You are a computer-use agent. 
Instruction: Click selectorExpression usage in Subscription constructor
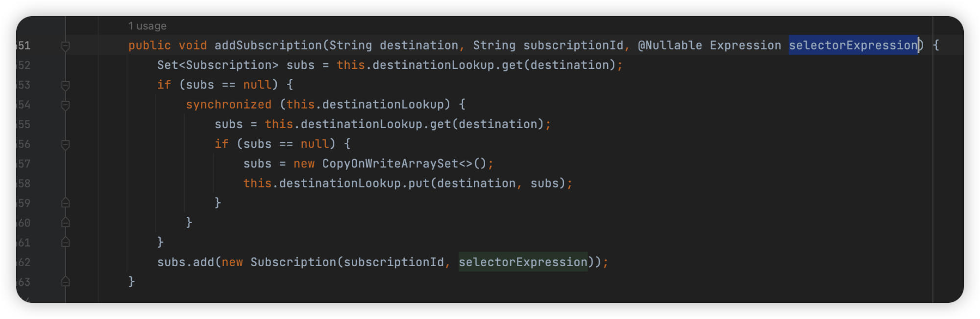[x=522, y=262]
